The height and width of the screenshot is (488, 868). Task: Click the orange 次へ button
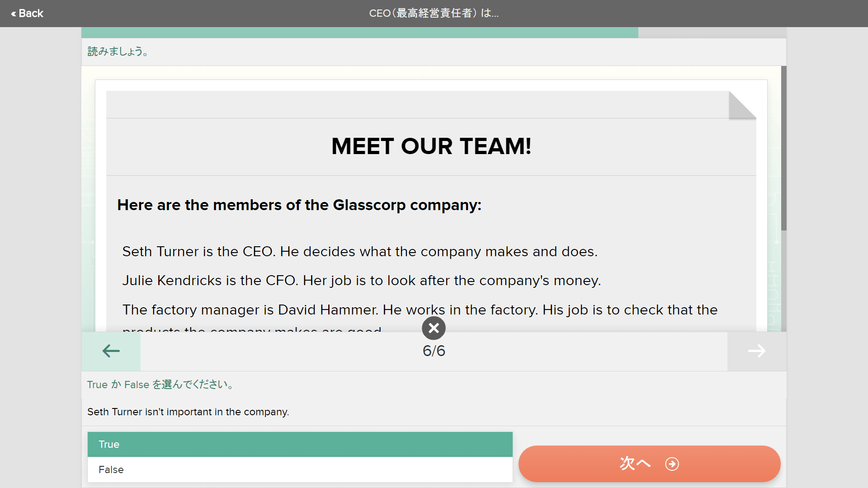tap(650, 464)
